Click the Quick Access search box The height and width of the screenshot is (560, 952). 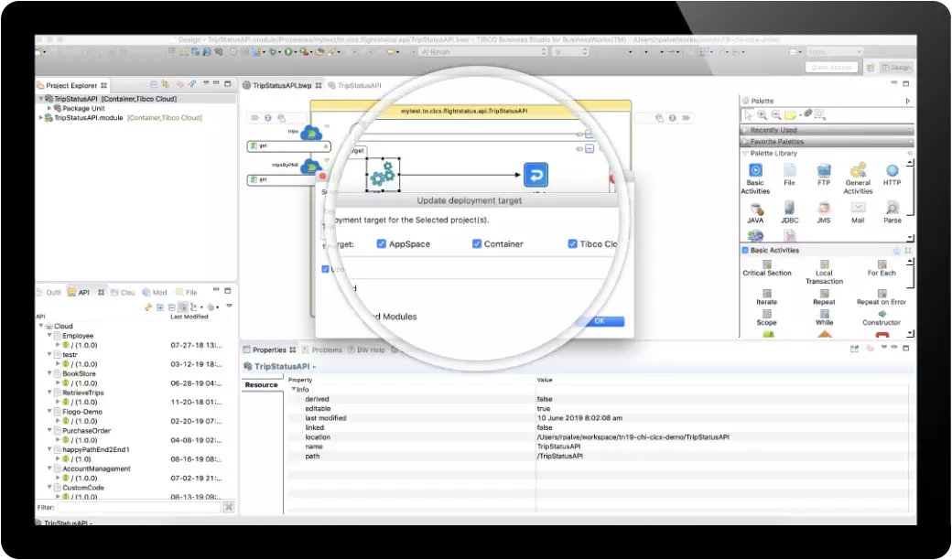pos(831,68)
